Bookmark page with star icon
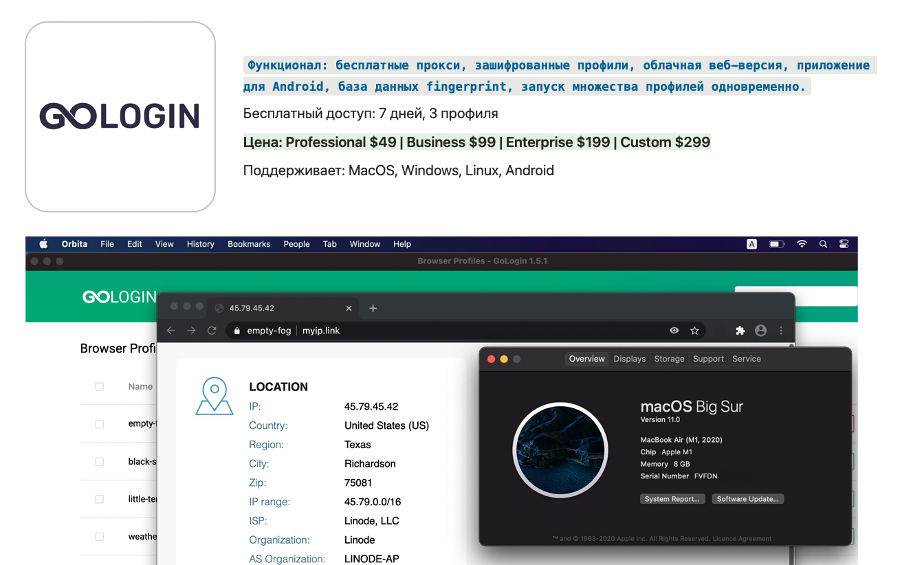 (694, 331)
